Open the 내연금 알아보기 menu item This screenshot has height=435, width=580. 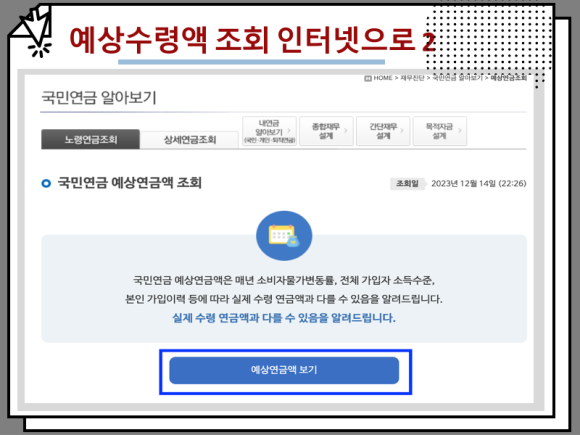[x=269, y=131]
